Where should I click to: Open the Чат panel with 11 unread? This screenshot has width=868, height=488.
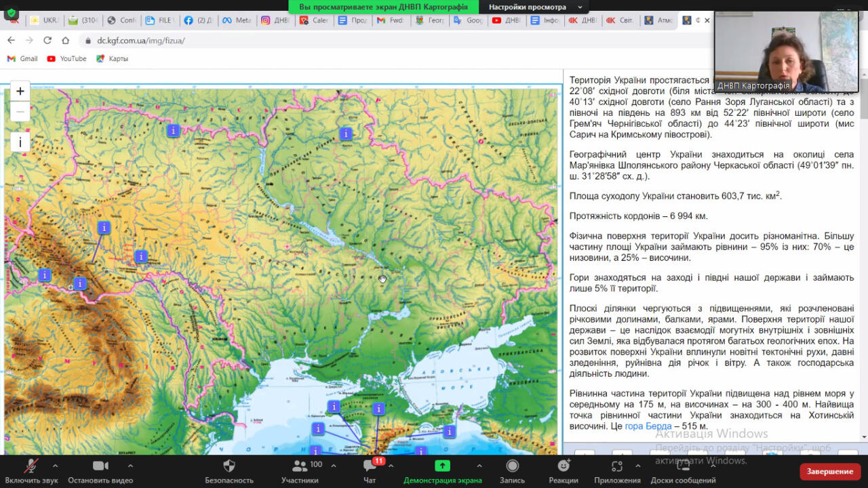point(370,472)
